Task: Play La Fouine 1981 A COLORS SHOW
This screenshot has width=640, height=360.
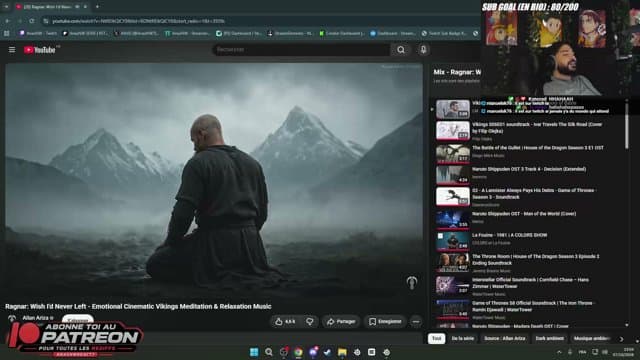Action: (x=509, y=235)
